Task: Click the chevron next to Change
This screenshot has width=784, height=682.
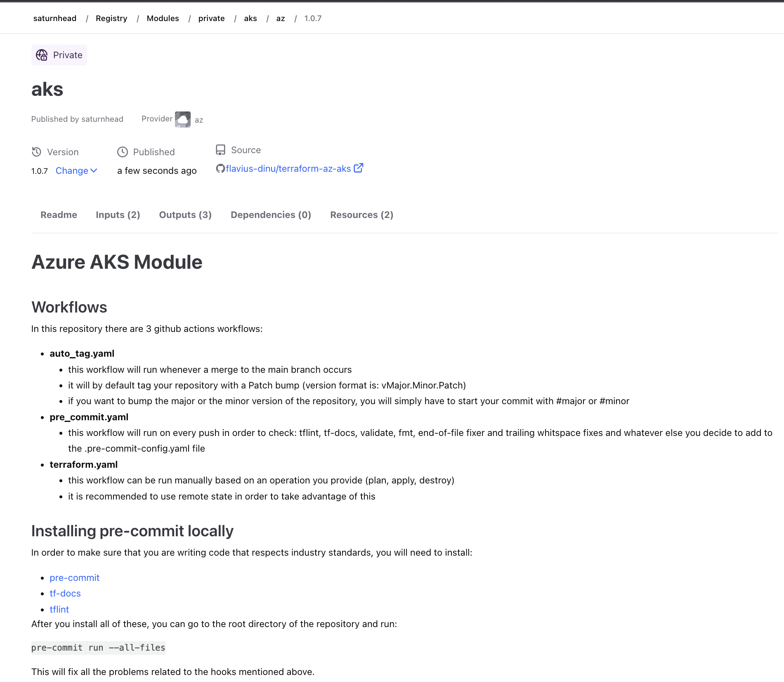Action: click(94, 170)
